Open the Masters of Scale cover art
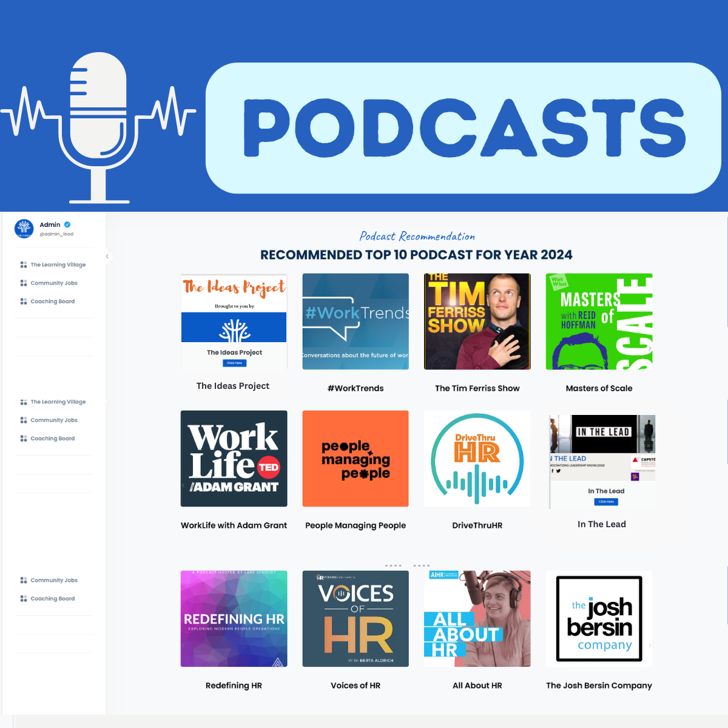Image resolution: width=728 pixels, height=728 pixels. [x=599, y=322]
